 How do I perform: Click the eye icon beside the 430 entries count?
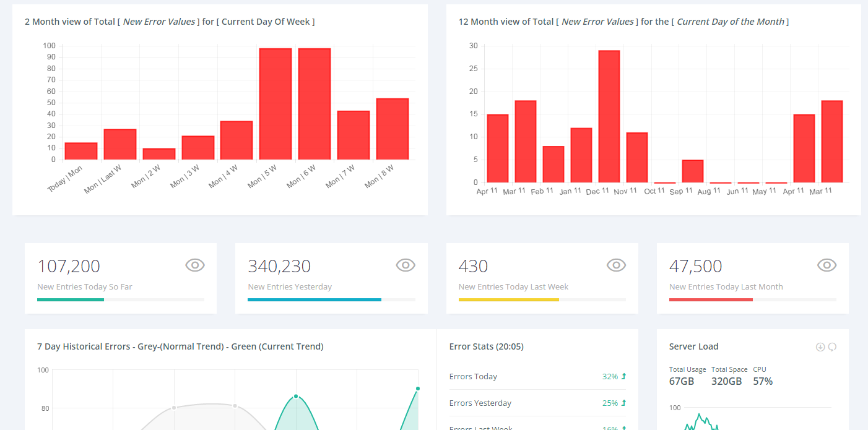pyautogui.click(x=616, y=265)
